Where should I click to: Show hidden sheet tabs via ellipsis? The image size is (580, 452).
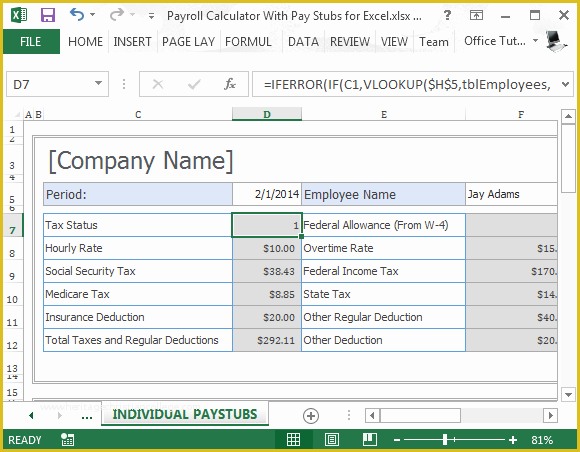tap(87, 416)
